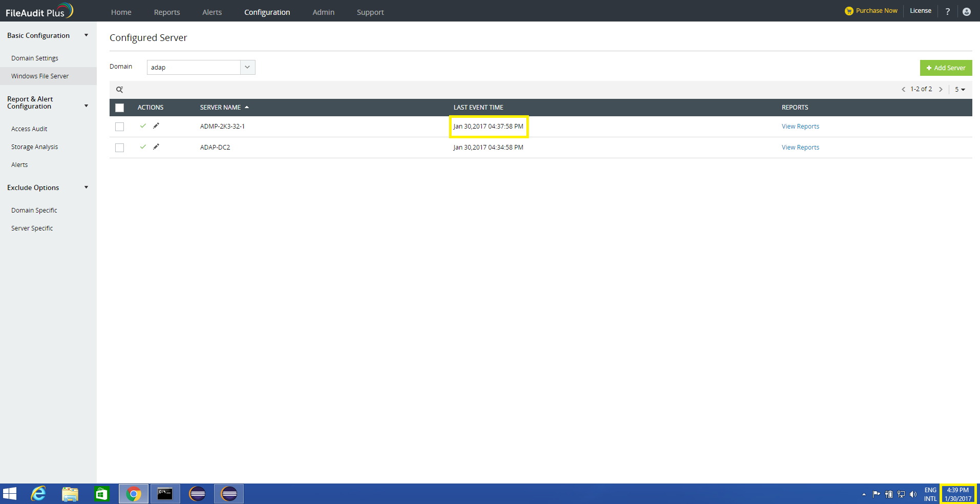Select Domain Settings in the sidebar
The image size is (980, 504).
tap(35, 58)
